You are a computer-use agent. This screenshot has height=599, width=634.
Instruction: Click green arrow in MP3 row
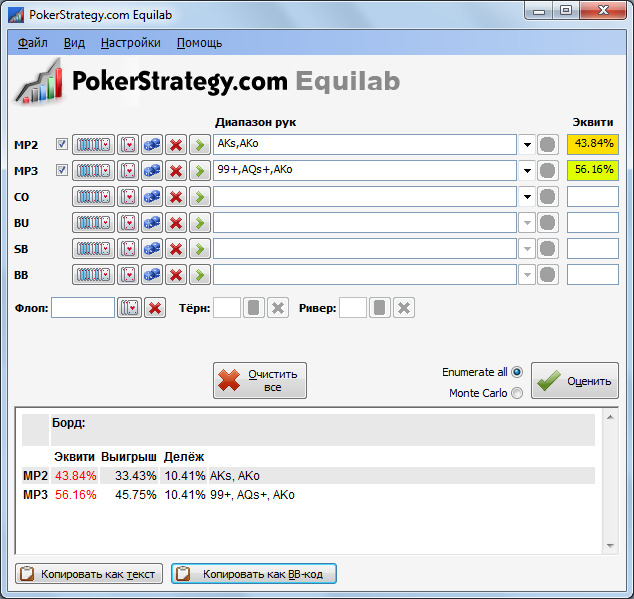tap(200, 171)
